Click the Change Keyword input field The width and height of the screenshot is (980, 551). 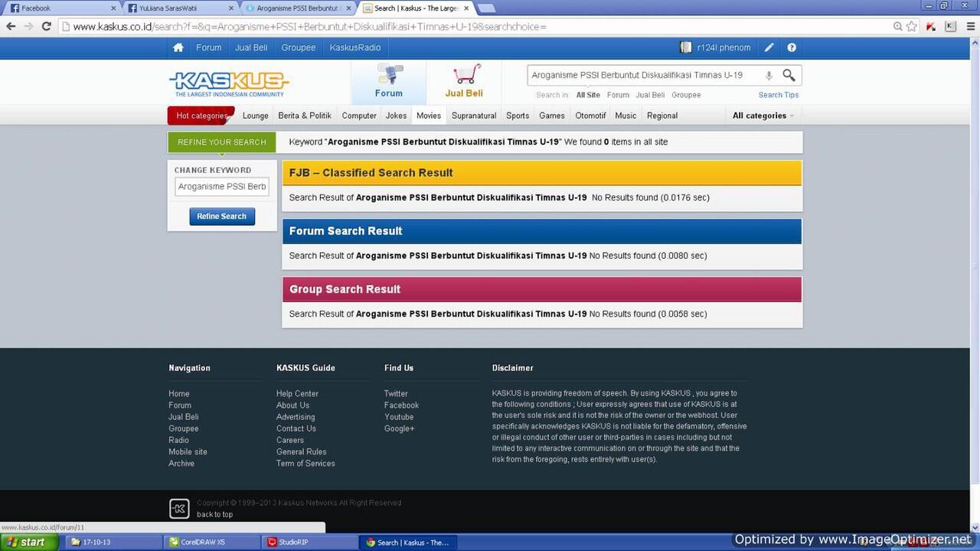pos(222,187)
